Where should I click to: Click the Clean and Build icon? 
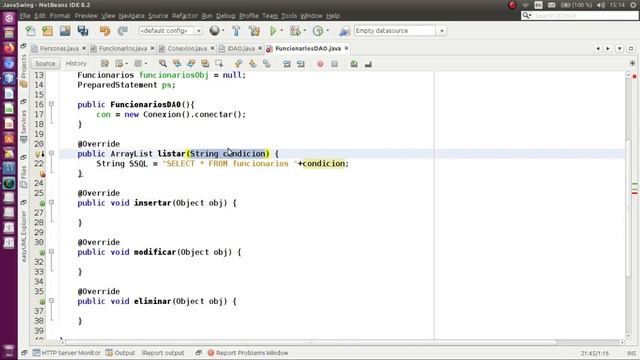(254, 31)
